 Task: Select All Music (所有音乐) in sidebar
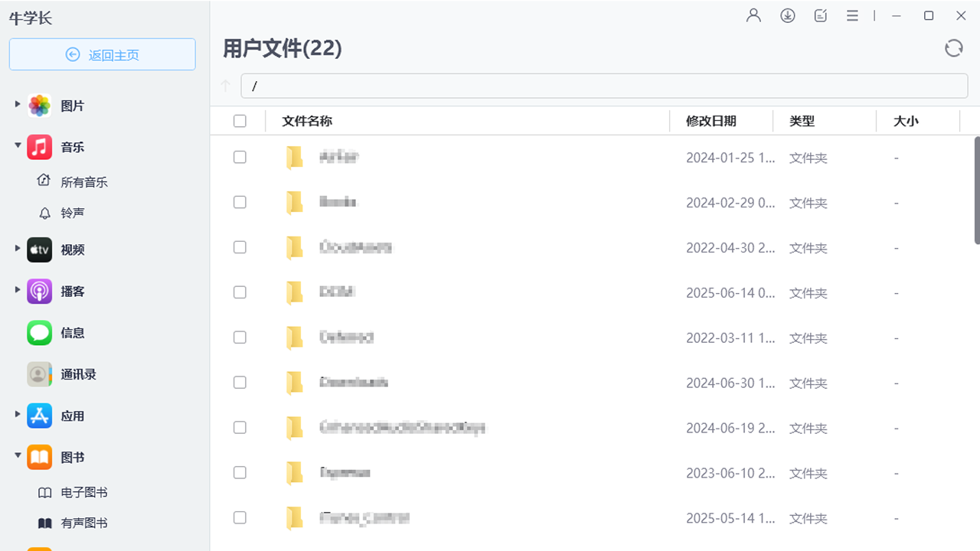(84, 182)
